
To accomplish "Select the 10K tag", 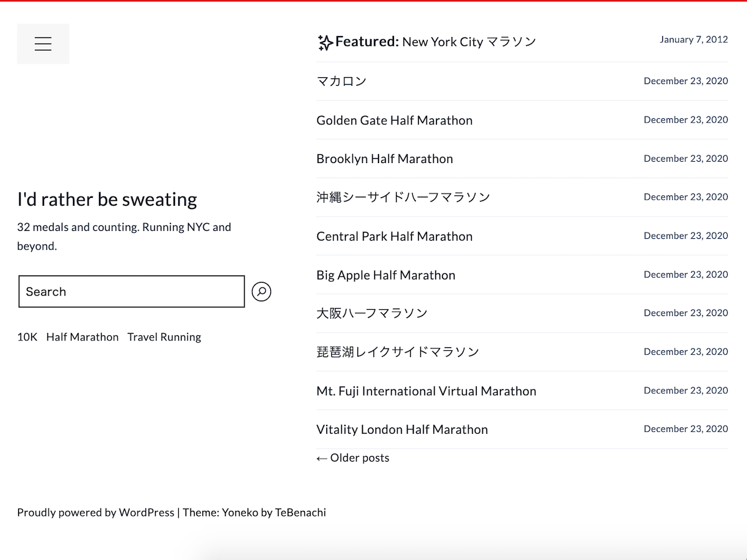I will click(27, 337).
